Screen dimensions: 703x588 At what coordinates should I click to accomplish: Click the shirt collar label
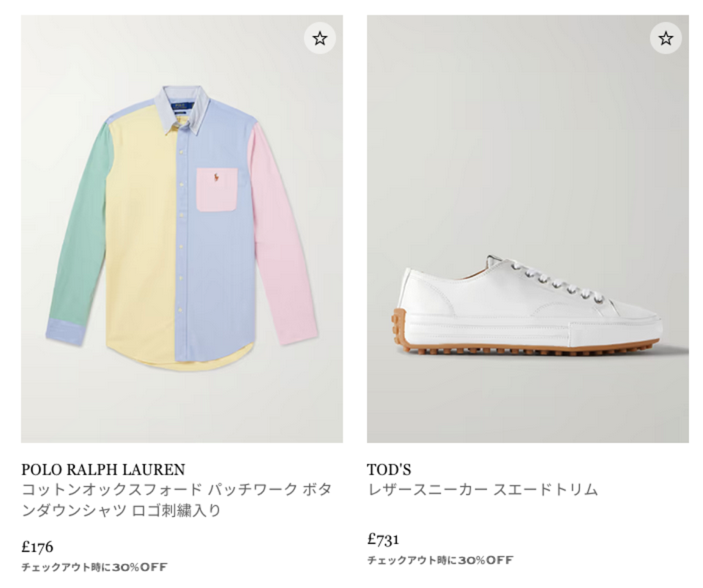click(x=182, y=109)
